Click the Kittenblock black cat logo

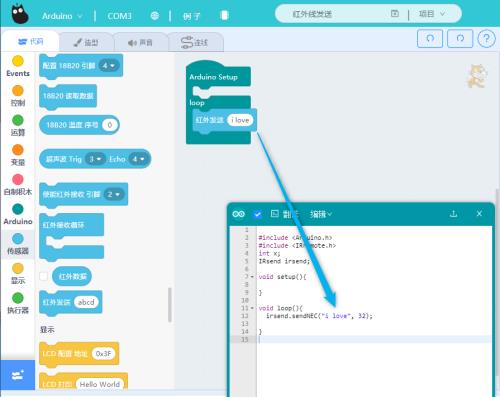click(20, 15)
